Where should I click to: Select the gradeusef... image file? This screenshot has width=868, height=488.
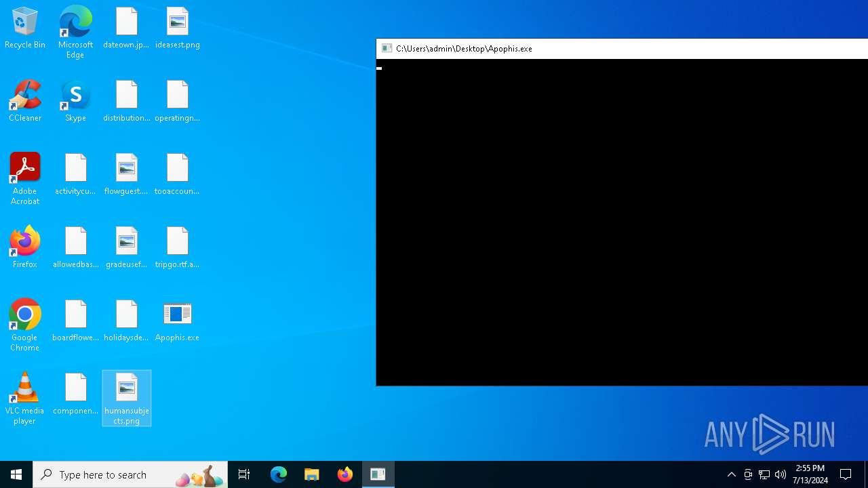point(126,248)
